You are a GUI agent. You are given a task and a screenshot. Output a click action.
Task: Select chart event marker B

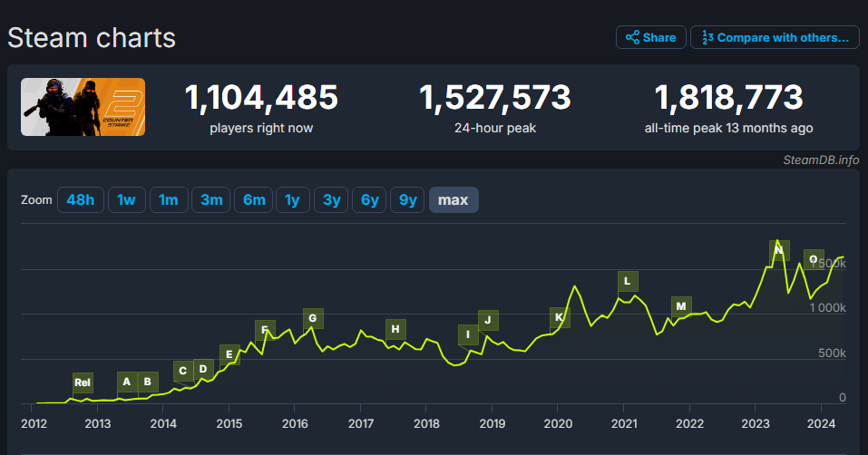(148, 382)
